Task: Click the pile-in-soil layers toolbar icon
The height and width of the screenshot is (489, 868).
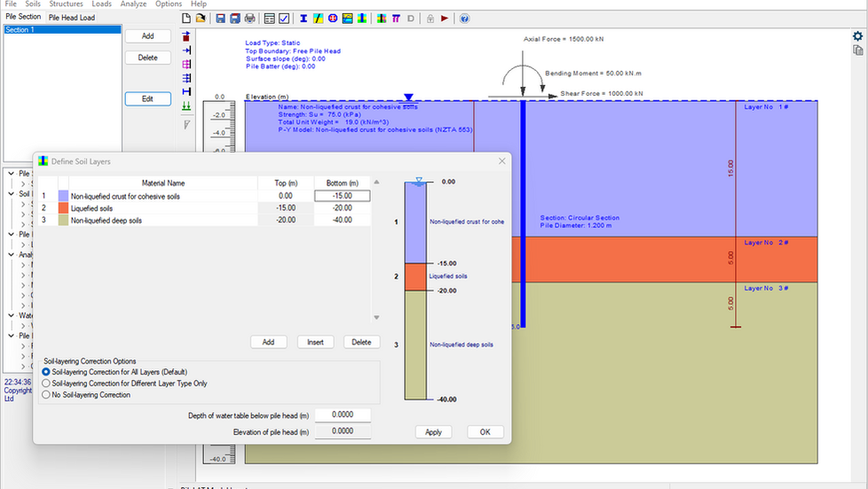Action: click(382, 19)
